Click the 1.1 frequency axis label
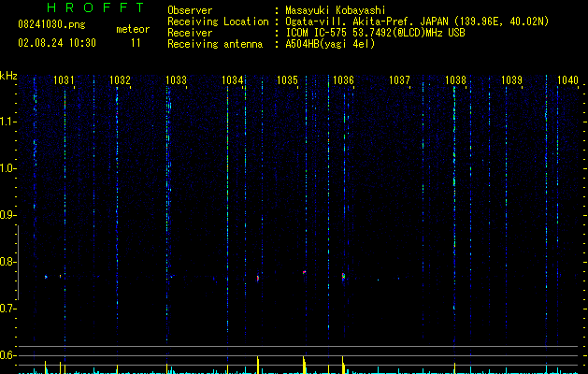The height and width of the screenshot is (374, 588). pyautogui.click(x=7, y=122)
